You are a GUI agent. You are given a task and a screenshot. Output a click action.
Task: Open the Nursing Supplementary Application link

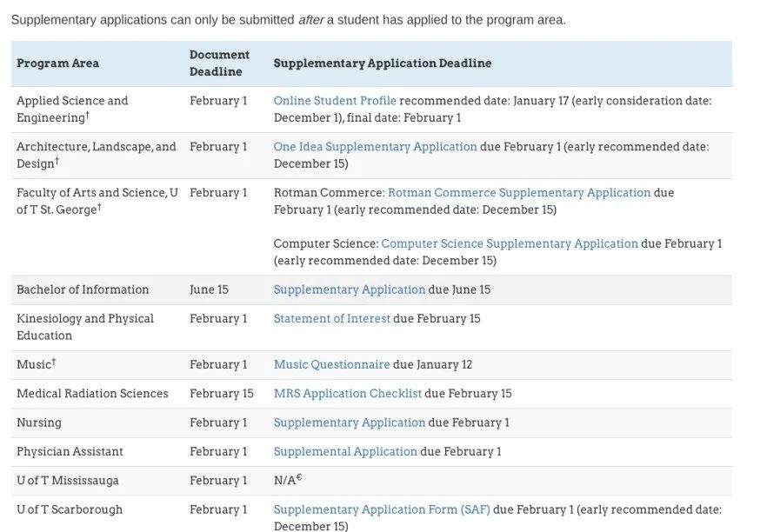pyautogui.click(x=350, y=422)
